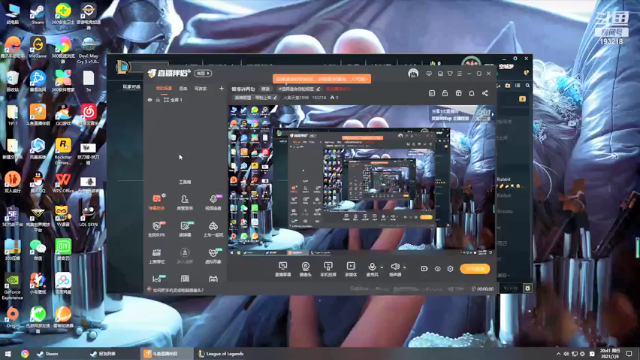This screenshot has width=640, height=360.
Task: Click the red text link beside the room title
Action: pyautogui.click(x=338, y=89)
